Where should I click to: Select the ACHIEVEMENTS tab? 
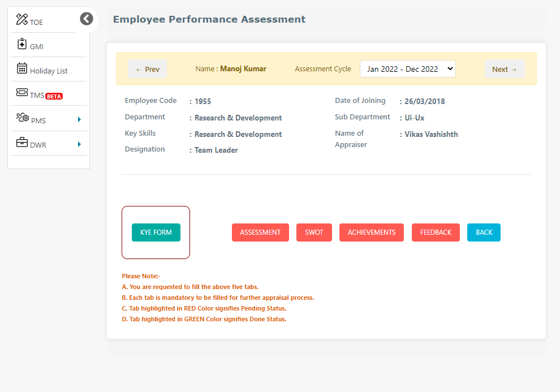371,232
